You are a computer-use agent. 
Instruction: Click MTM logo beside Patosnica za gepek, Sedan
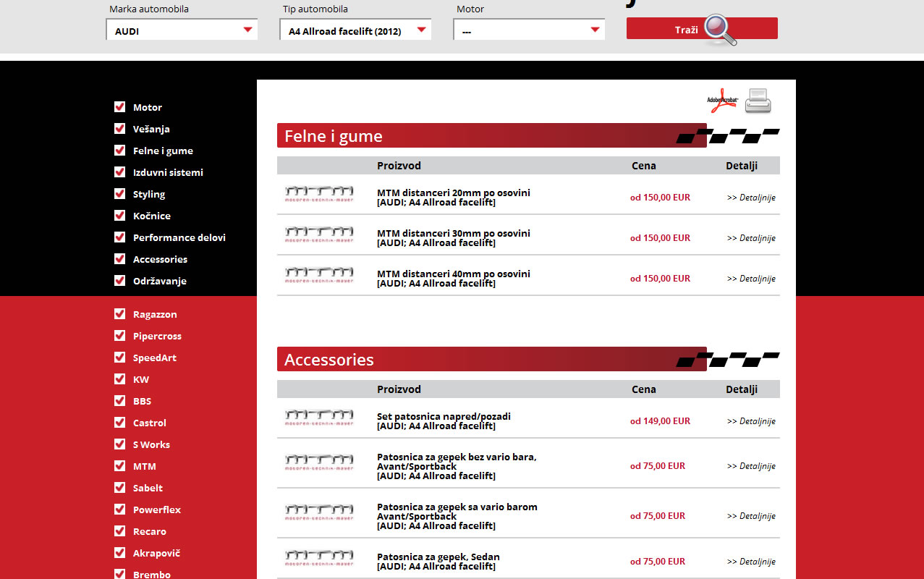(x=319, y=558)
